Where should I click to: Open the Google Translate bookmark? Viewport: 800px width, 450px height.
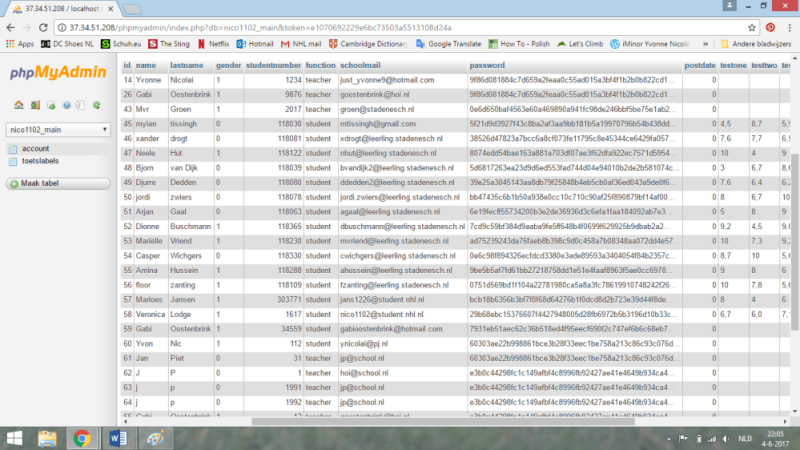tap(448, 44)
